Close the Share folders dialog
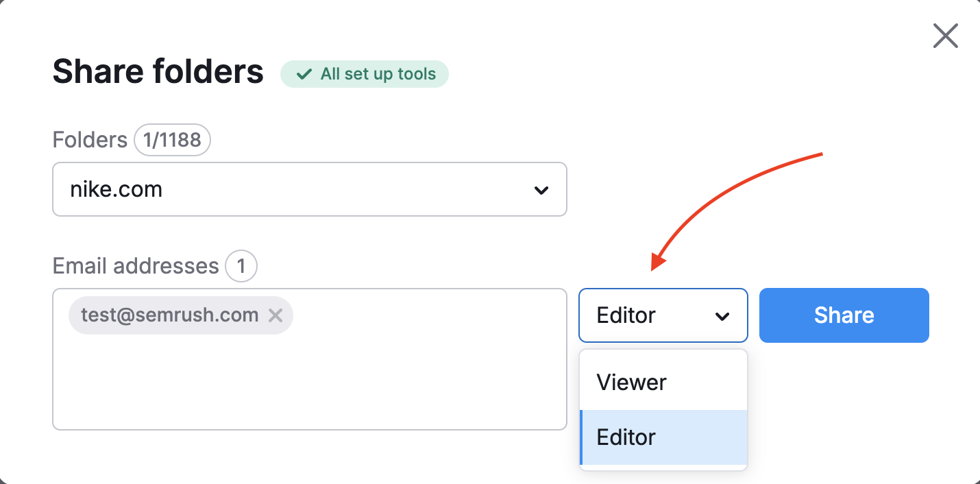 945,36
